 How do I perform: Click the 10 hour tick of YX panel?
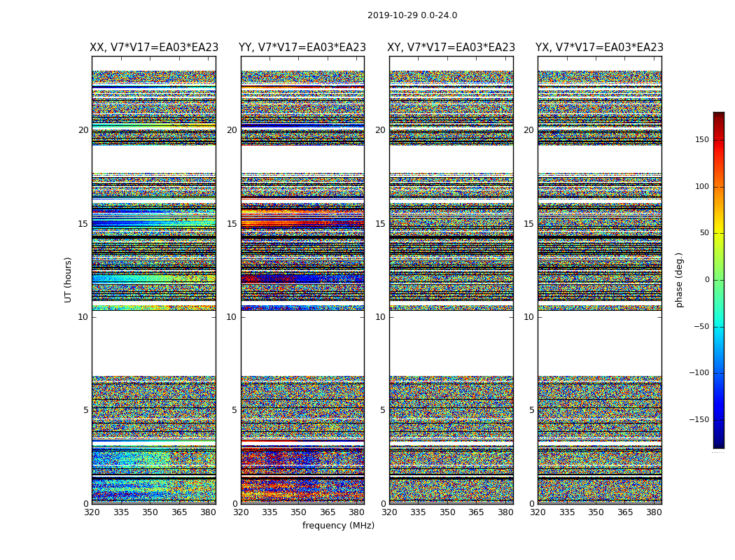[x=529, y=317]
